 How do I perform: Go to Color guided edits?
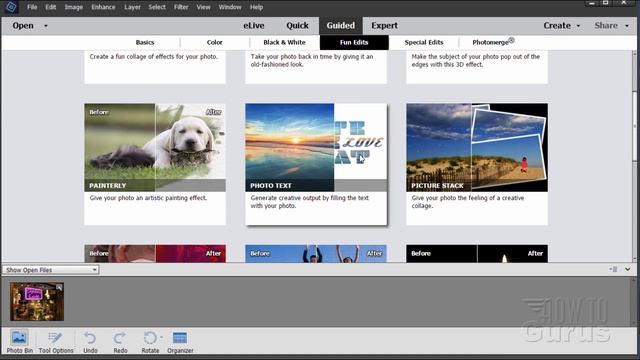(214, 42)
